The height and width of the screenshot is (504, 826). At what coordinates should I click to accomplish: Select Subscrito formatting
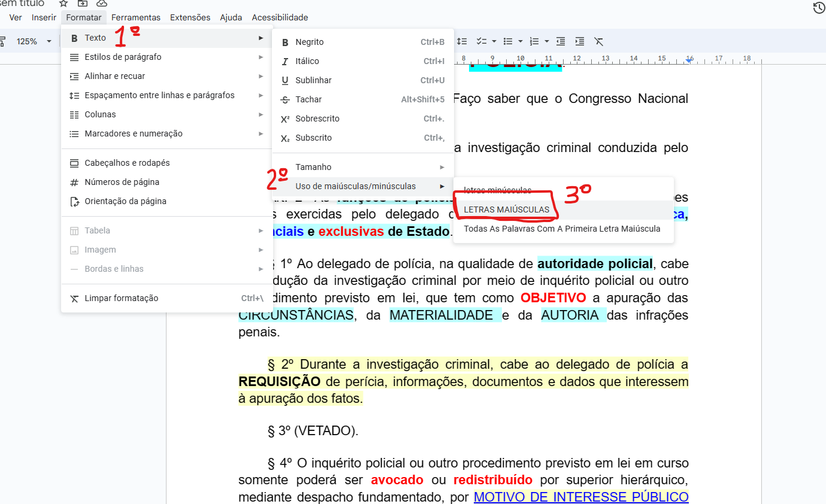363,138
